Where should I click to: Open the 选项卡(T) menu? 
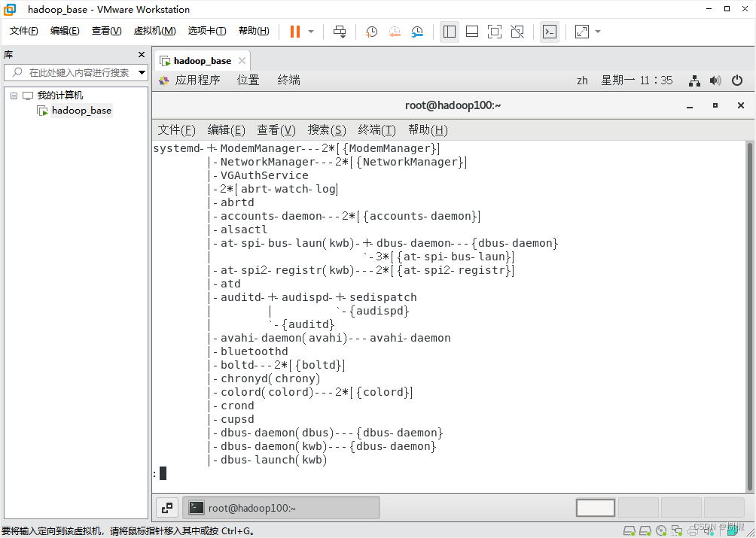[x=207, y=31]
